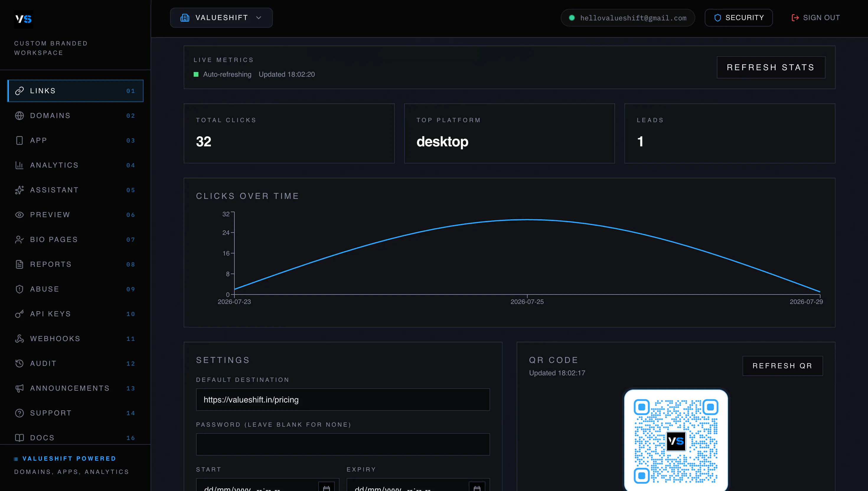Click into the Password input field

[x=343, y=444]
